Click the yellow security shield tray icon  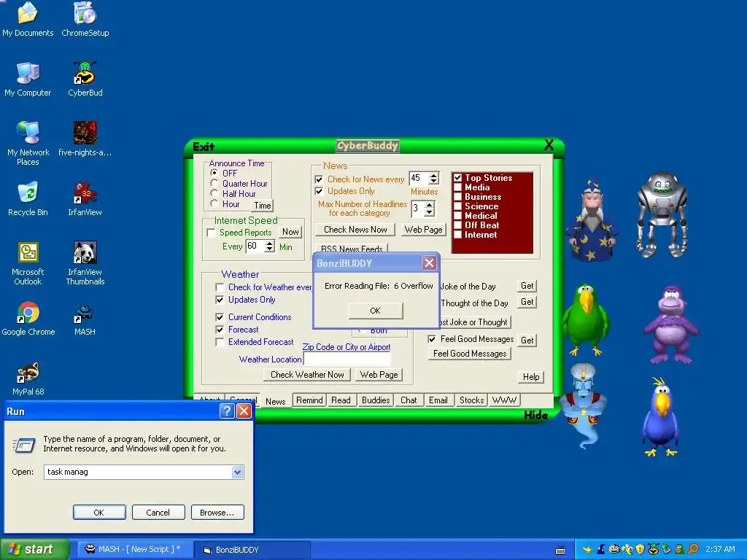[x=640, y=550]
